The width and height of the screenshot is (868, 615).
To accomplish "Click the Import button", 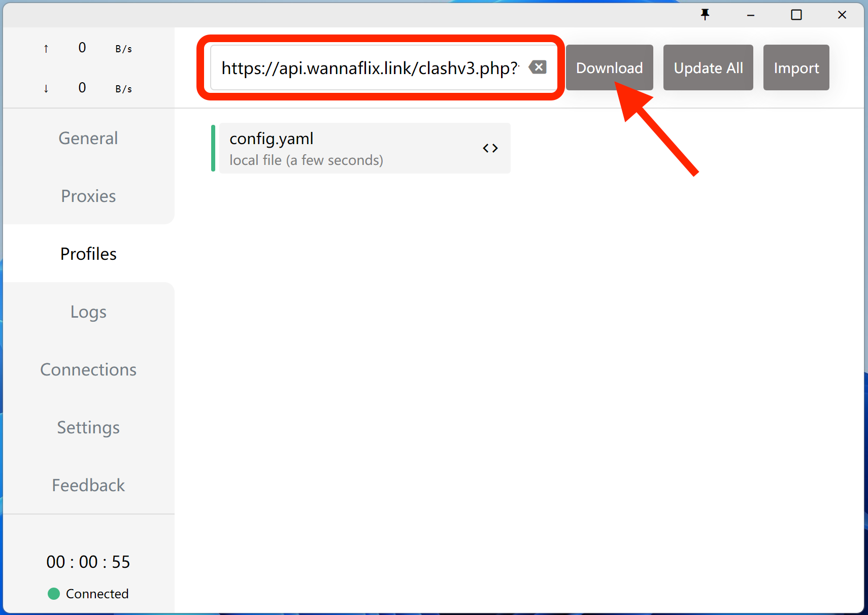I will point(796,67).
